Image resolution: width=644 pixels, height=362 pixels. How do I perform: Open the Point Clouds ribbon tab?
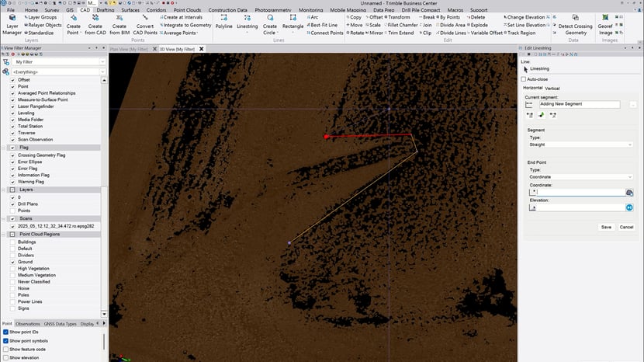(187, 10)
